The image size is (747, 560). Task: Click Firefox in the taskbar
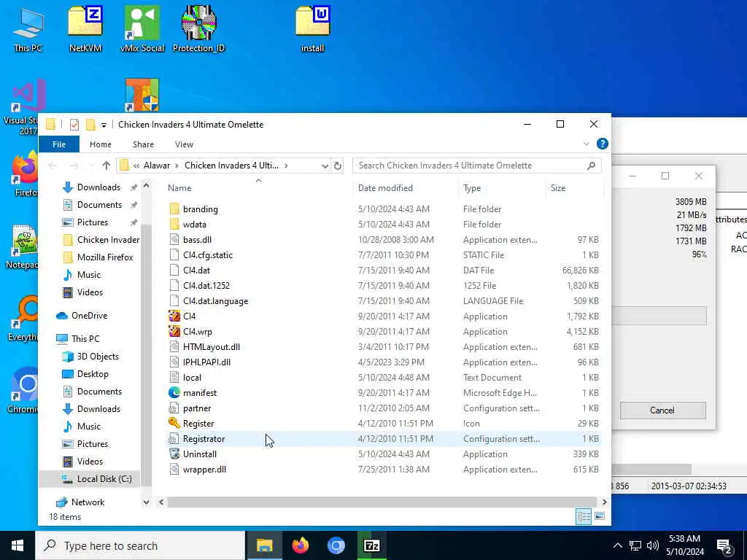pyautogui.click(x=300, y=545)
